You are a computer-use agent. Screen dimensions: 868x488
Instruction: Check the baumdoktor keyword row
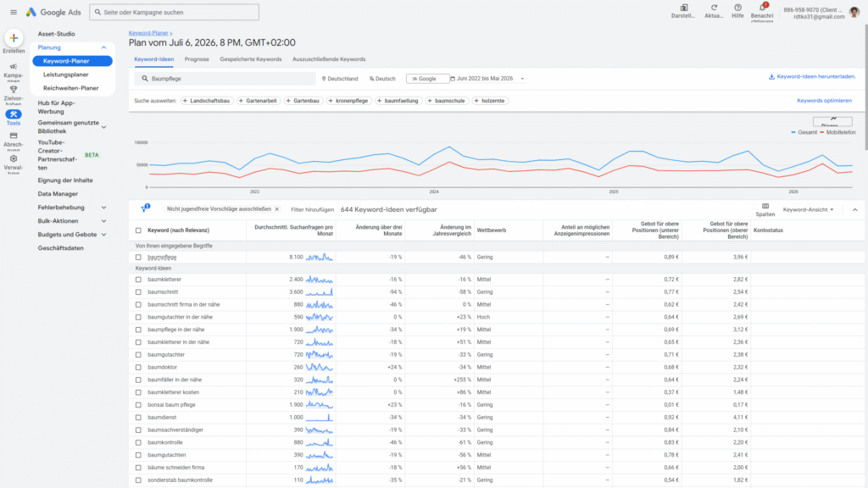138,368
